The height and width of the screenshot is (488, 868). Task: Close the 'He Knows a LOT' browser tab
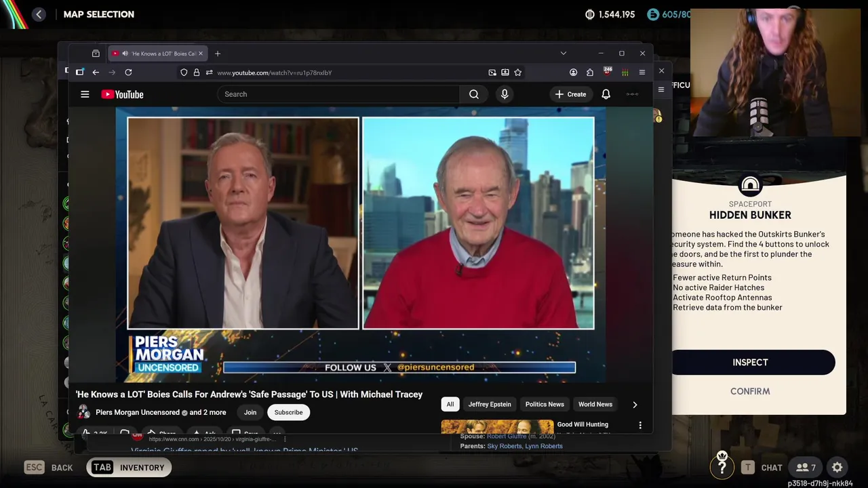pos(201,54)
